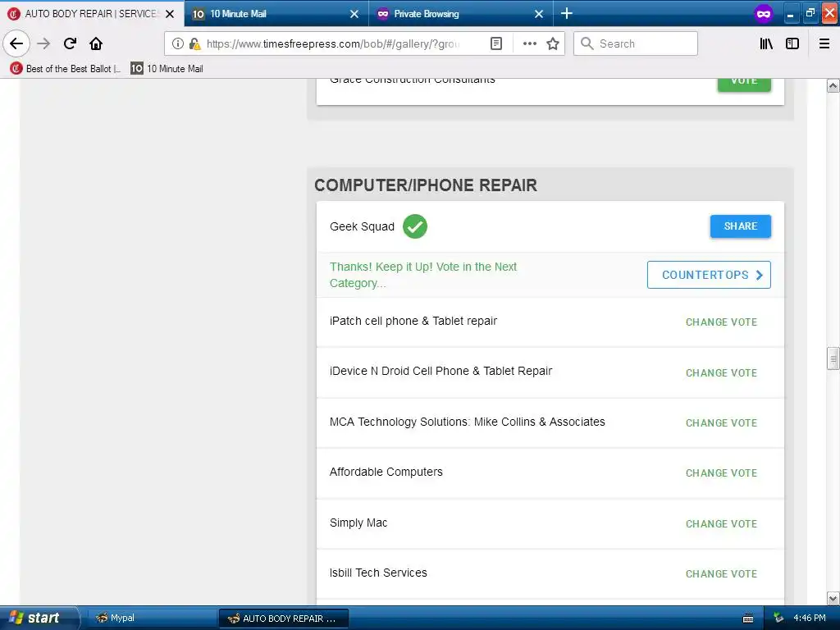This screenshot has height=630, width=840.
Task: Change vote to Affordable Computers
Action: click(x=721, y=473)
